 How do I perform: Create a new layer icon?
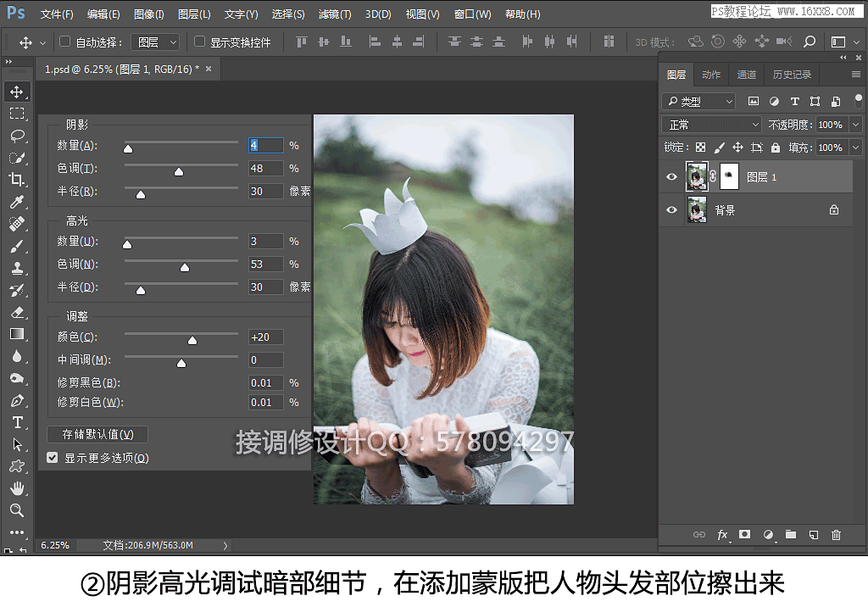813,534
